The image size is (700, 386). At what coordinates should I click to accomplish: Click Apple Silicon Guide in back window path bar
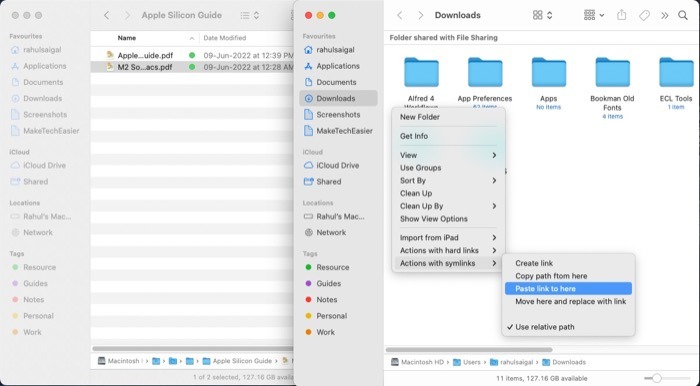click(x=237, y=361)
